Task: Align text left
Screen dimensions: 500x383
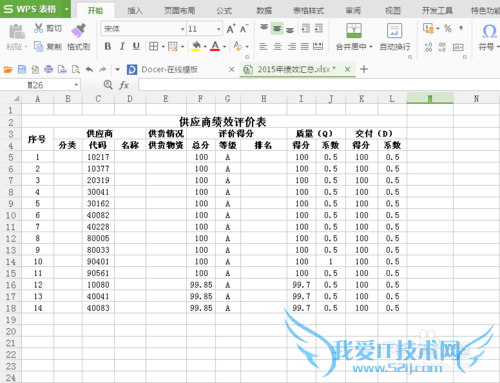Action: tap(263, 46)
